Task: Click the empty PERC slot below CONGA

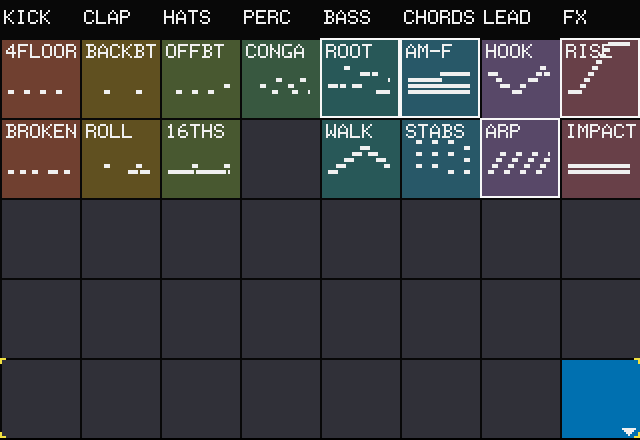Action: pos(281,158)
